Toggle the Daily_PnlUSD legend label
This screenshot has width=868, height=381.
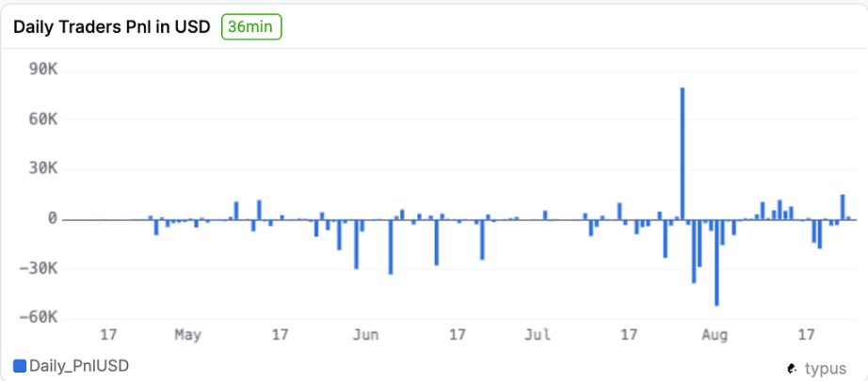pyautogui.click(x=79, y=366)
